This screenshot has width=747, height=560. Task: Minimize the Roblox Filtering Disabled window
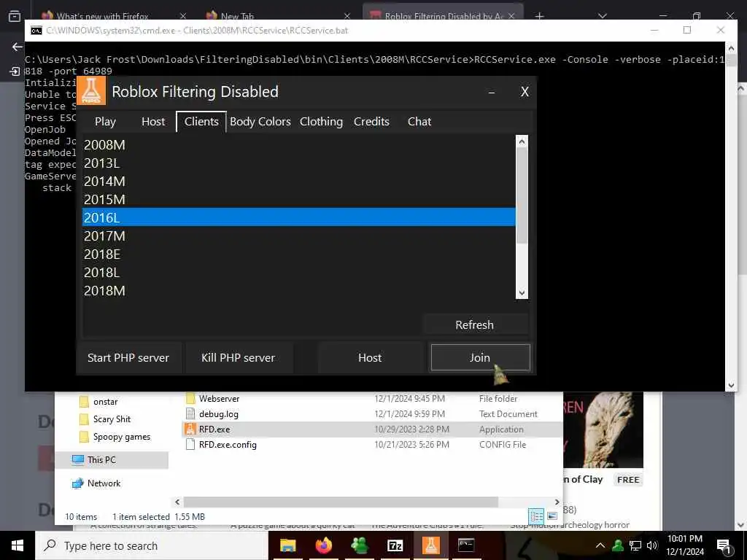(492, 92)
